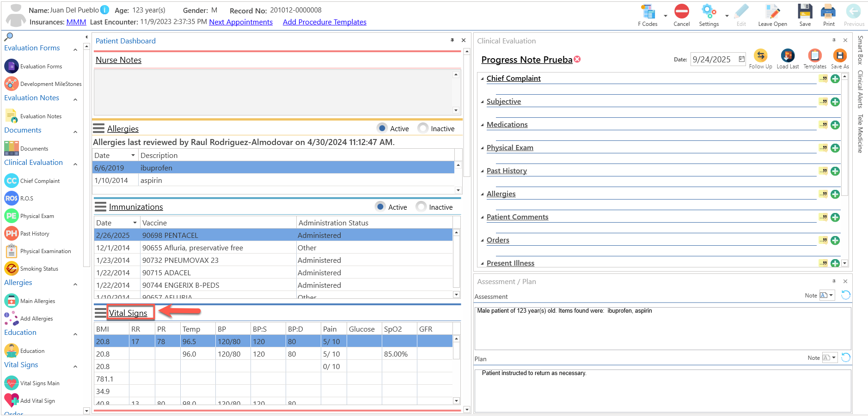This screenshot has width=868, height=418.
Task: Click the Follow Up icon
Action: 760,56
